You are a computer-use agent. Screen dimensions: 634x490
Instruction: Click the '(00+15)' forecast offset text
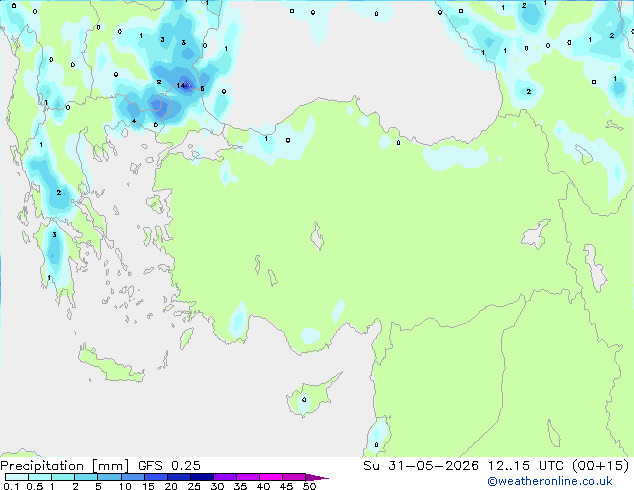[601, 466]
